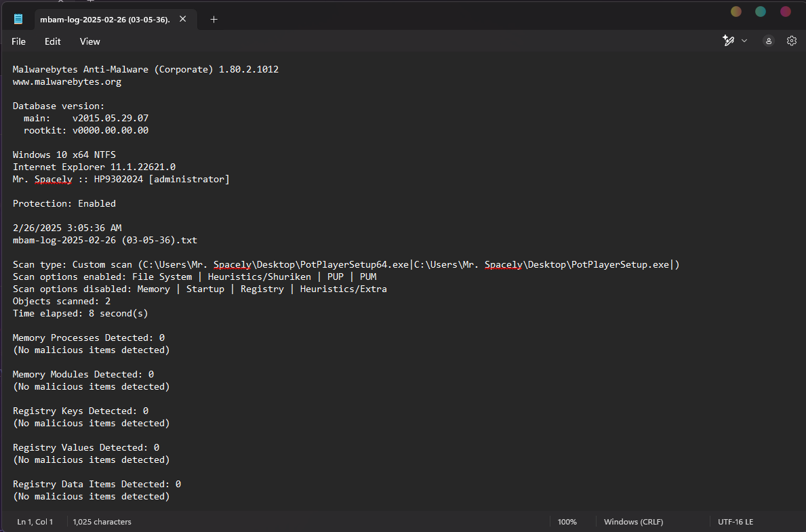
Task: Click the Memory Processes Detected: 0 line
Action: 88,337
